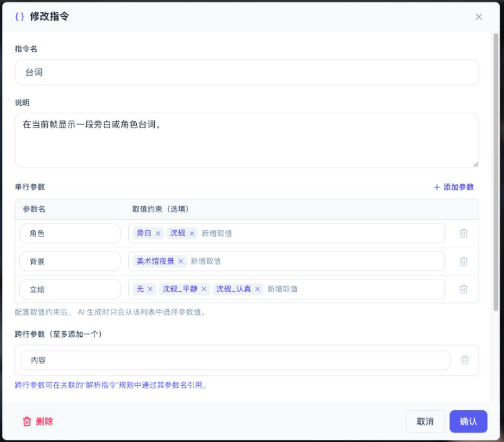The width and height of the screenshot is (504, 442).
Task: Click the 配置取值约束后 helper text
Action: pyautogui.click(x=110, y=312)
